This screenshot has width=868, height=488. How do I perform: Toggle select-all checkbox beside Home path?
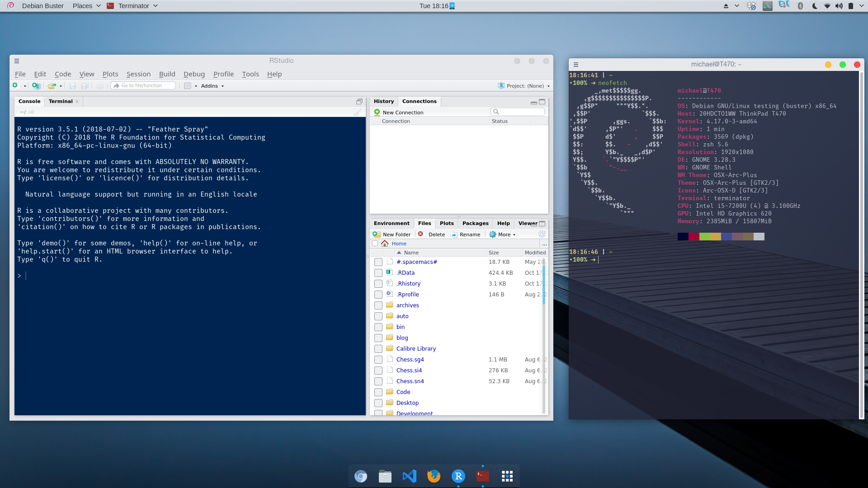(375, 244)
